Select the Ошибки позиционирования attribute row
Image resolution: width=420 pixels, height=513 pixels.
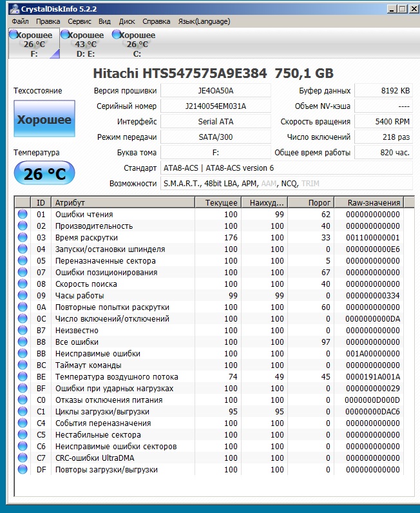coord(209,272)
